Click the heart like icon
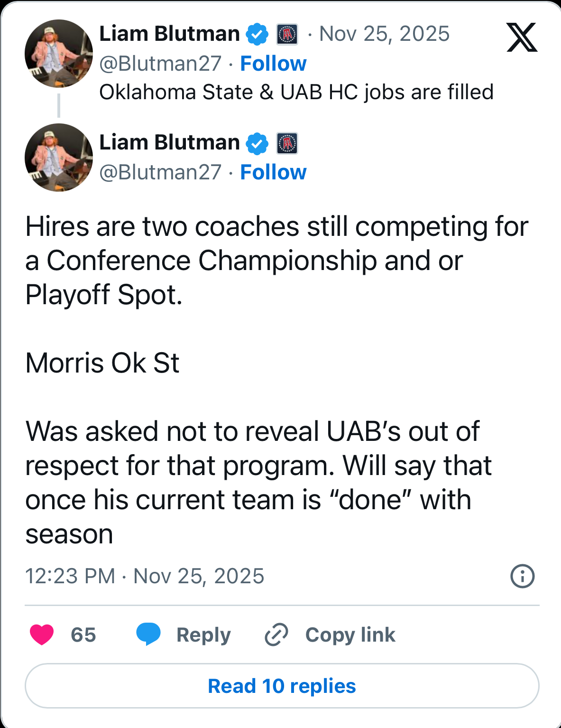This screenshot has width=561, height=728. coord(42,635)
